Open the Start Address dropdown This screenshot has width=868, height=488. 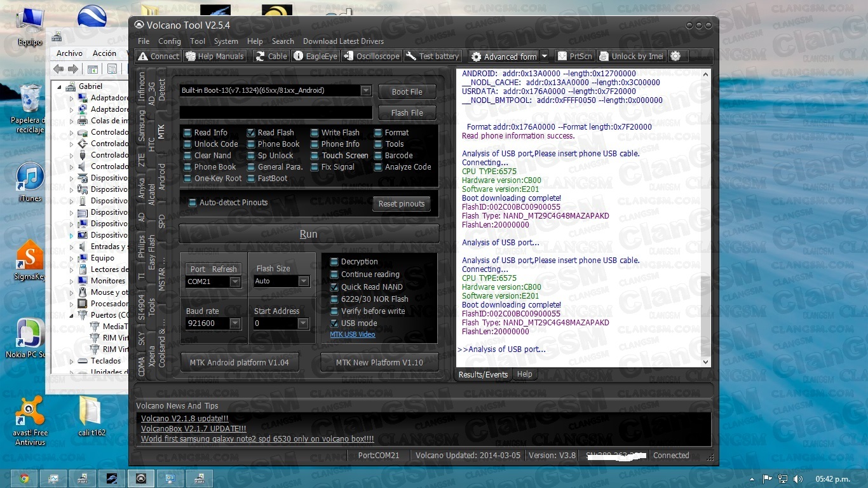[x=304, y=323]
